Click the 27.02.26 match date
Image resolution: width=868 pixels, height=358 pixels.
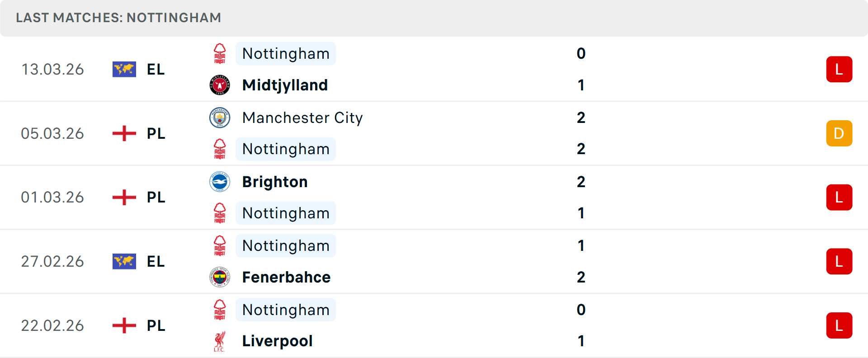coord(52,261)
